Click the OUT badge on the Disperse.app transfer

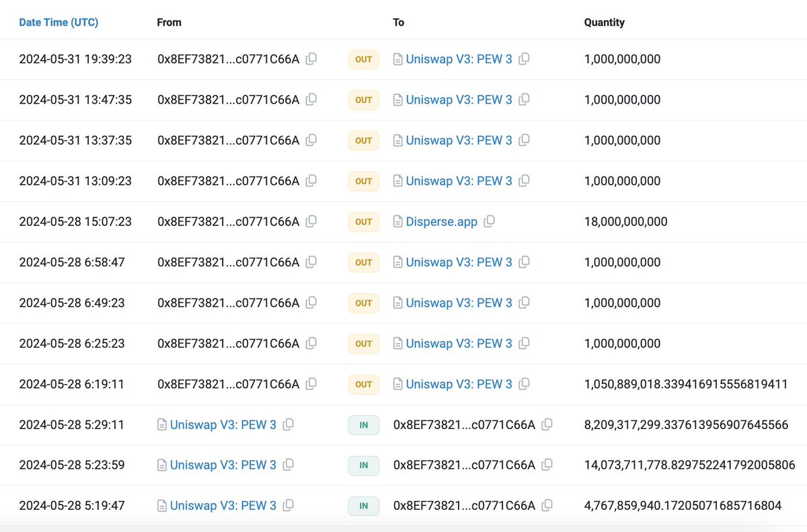pos(363,221)
